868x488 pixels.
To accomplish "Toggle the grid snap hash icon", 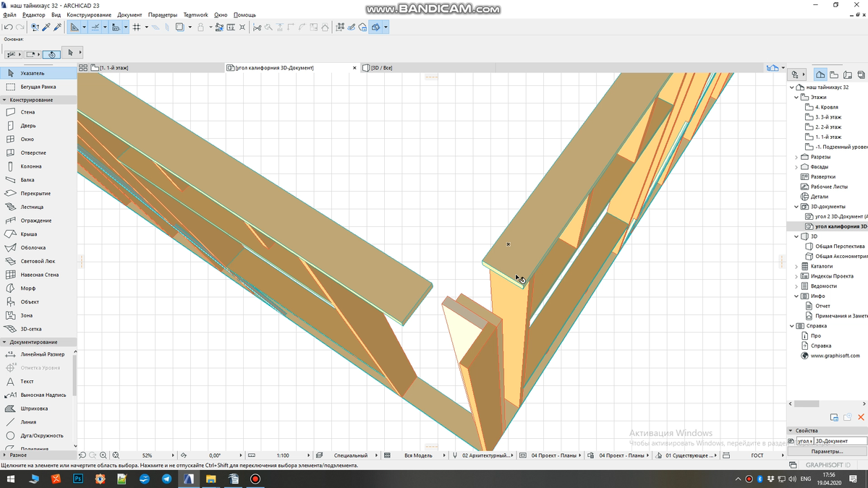I will click(x=136, y=27).
